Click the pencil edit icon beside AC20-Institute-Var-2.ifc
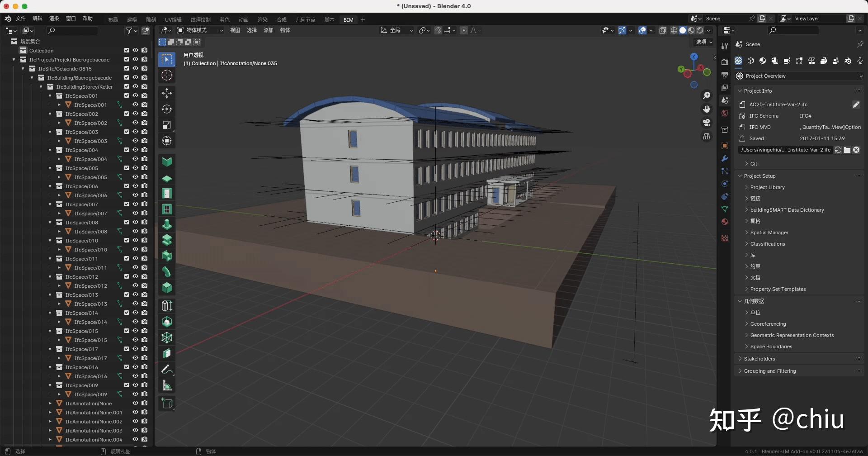 tap(856, 104)
